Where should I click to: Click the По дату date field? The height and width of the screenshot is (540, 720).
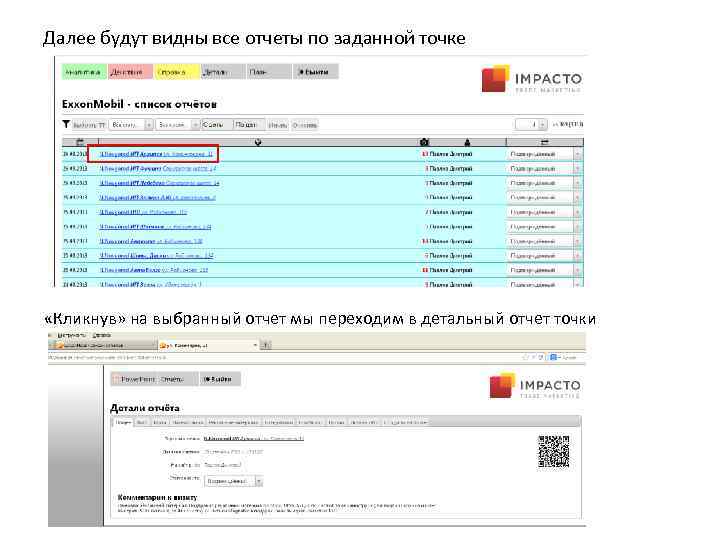(248, 125)
